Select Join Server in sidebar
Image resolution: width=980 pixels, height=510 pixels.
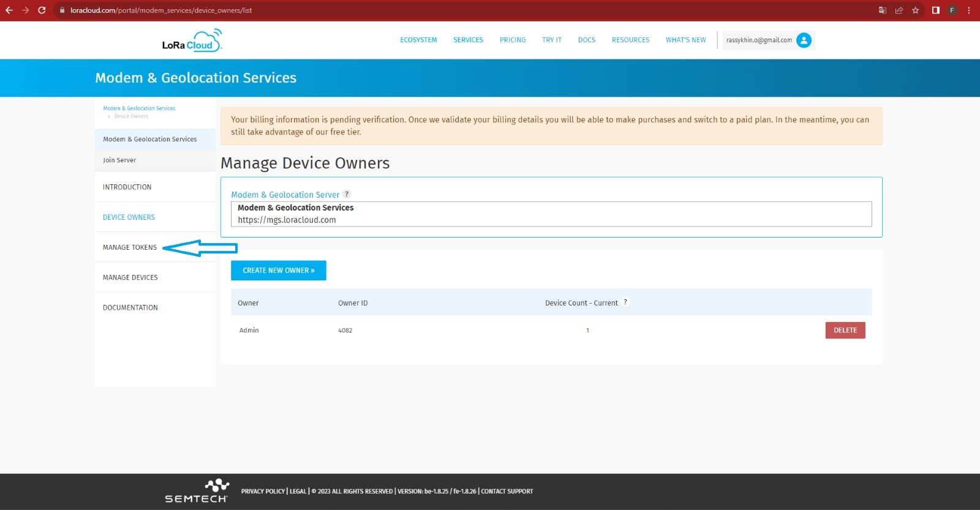155,160
